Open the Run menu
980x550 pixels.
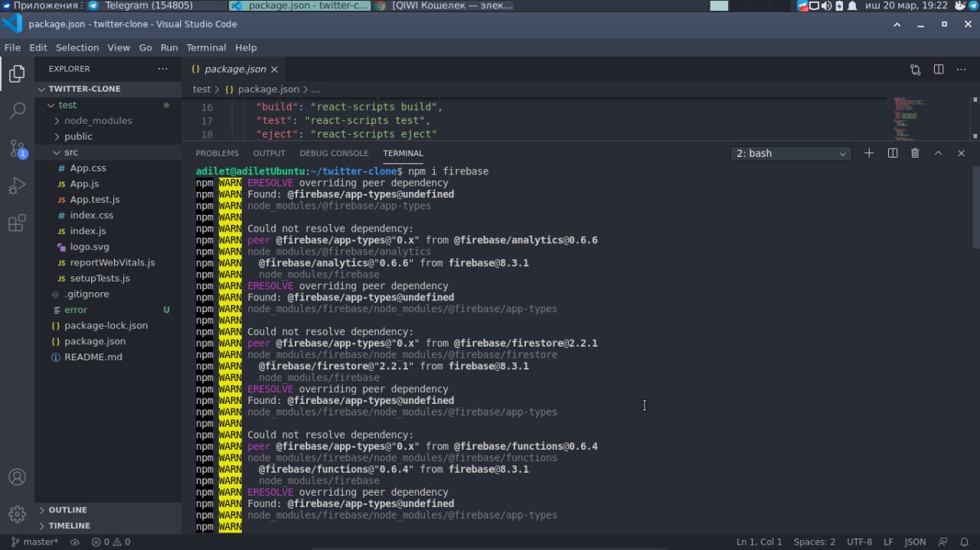tap(169, 47)
